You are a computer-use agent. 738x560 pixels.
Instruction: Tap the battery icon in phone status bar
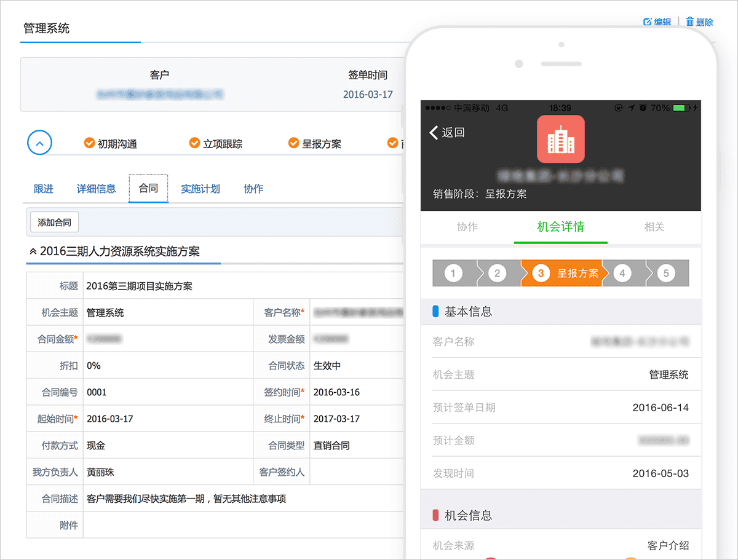[x=681, y=108]
